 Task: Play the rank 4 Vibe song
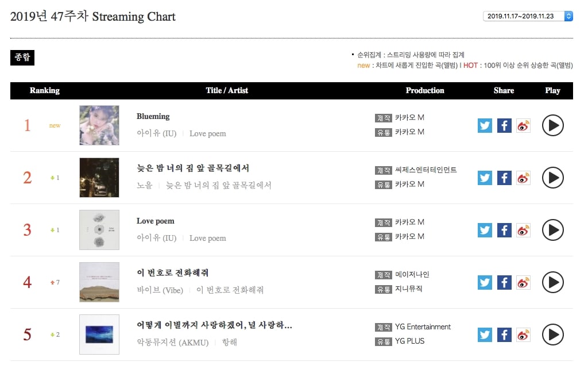click(x=553, y=282)
